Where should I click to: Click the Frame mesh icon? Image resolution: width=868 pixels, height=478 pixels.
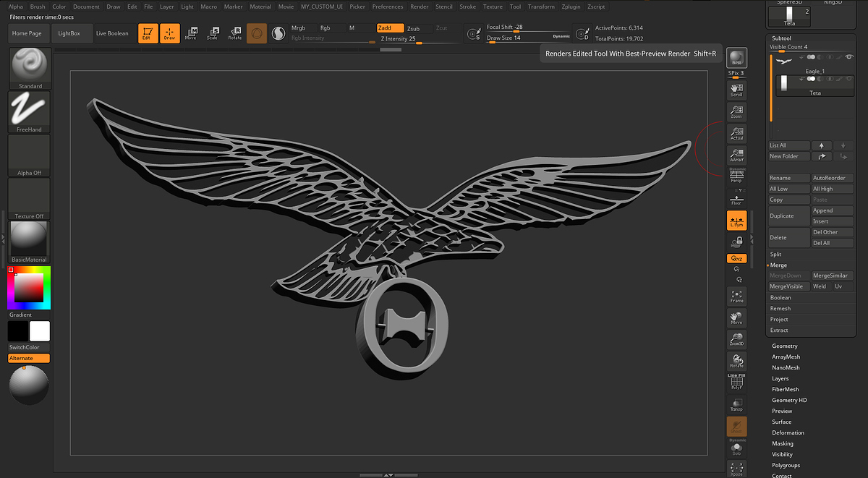pyautogui.click(x=736, y=296)
